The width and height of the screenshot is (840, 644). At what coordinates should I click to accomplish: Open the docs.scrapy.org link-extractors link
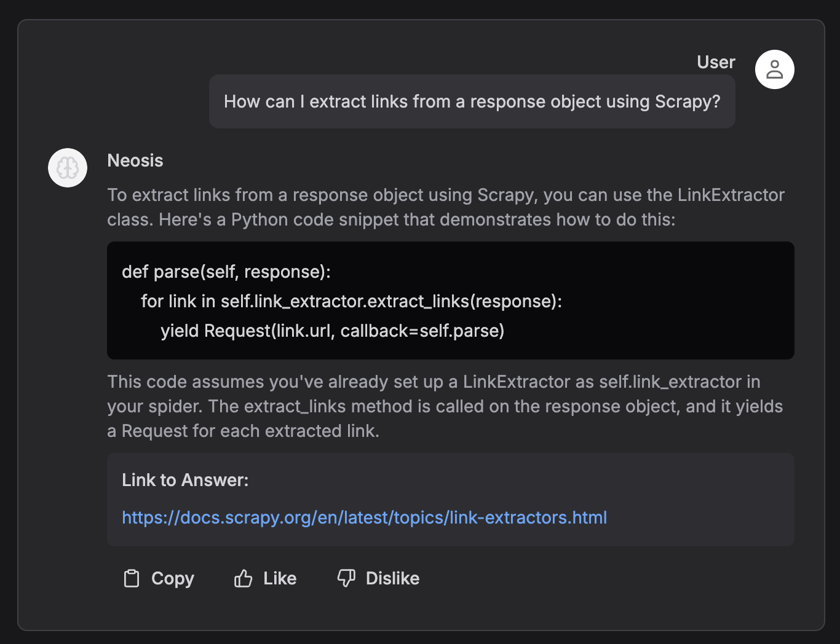tap(364, 517)
